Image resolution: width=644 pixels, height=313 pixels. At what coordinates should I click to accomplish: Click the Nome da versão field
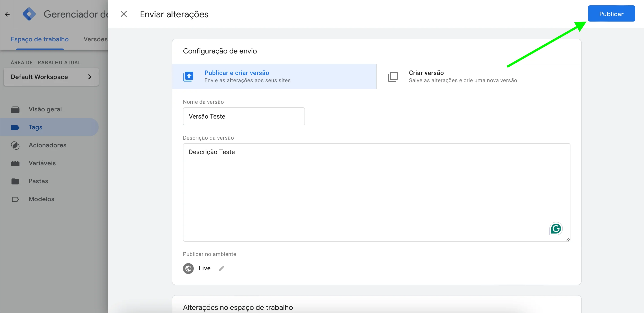(244, 116)
